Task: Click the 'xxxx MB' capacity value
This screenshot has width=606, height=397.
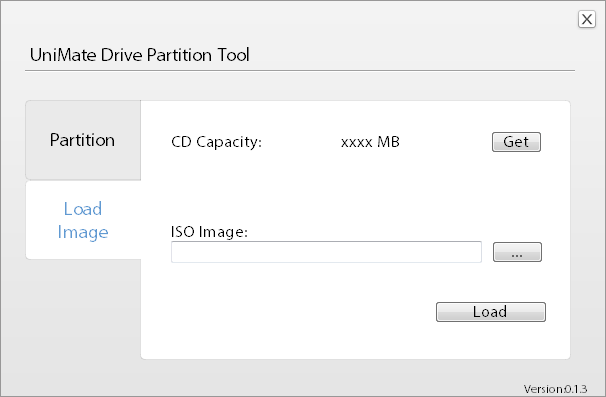Action: [370, 142]
